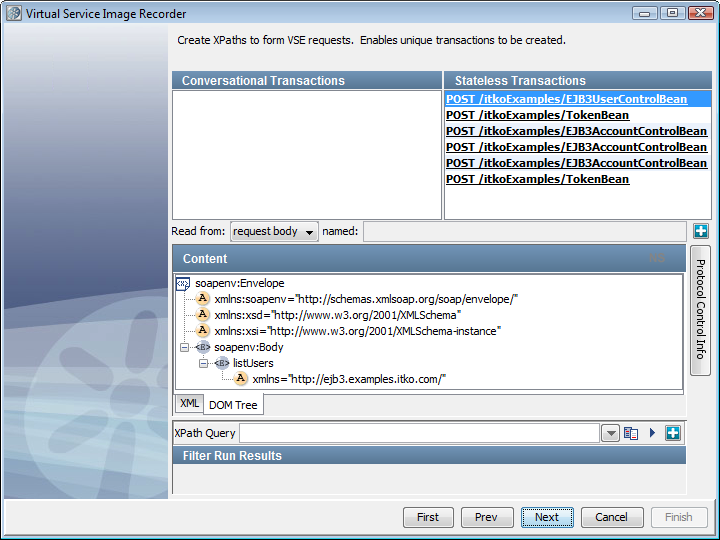This screenshot has height=540, width=720.
Task: Click the attribute icon for xmlns:xsd
Action: [x=202, y=315]
